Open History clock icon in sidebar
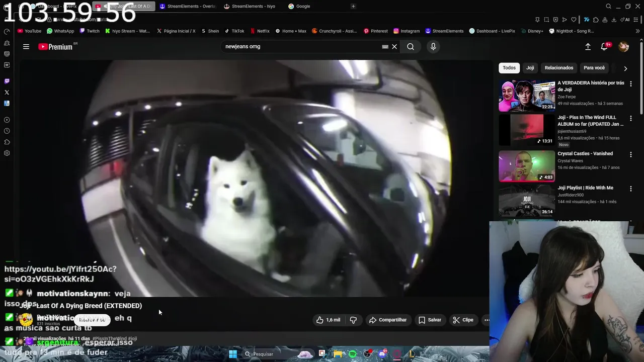The image size is (644, 362). [x=7, y=131]
